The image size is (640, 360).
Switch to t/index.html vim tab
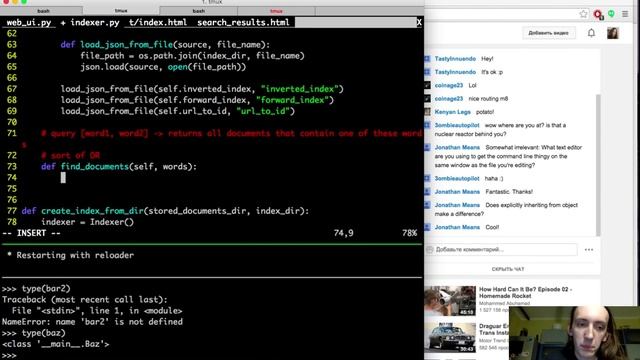pos(158,22)
